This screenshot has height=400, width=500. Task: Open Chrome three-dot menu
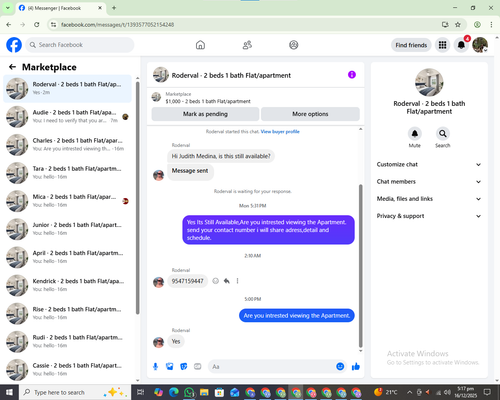(491, 25)
